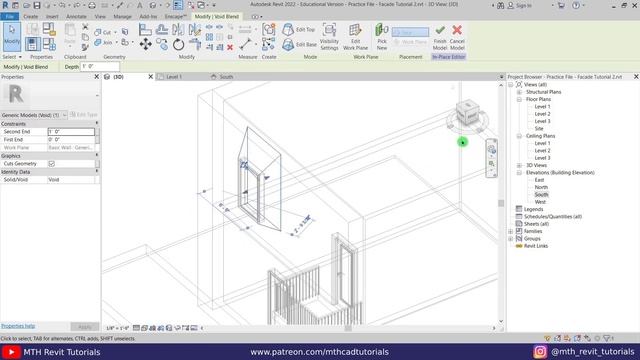Select East elevation in Project Browser
The height and width of the screenshot is (360, 640).
pyautogui.click(x=539, y=180)
